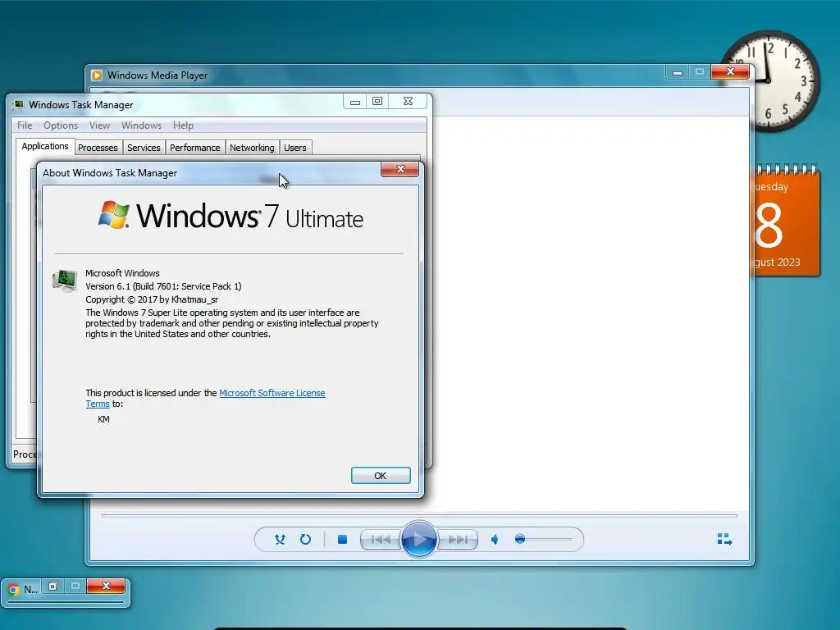Image resolution: width=840 pixels, height=630 pixels.
Task: Click the desktop clock gadget
Action: point(769,81)
